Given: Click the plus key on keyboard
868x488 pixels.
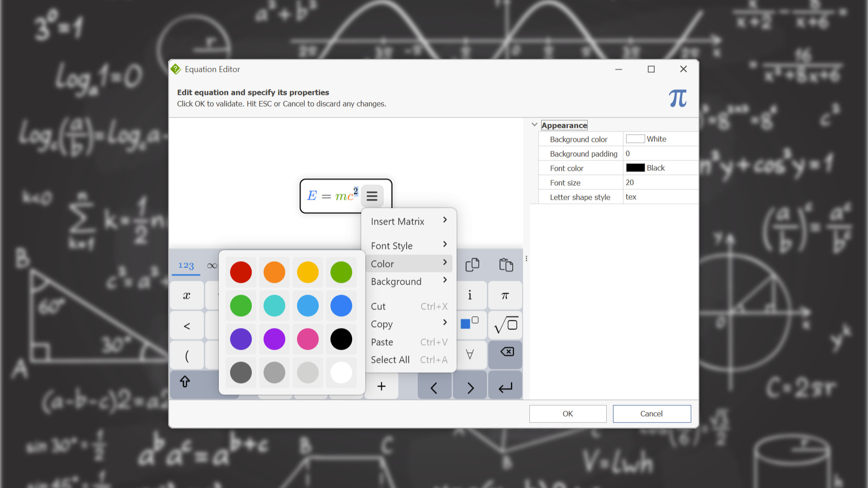Looking at the screenshot, I should (x=382, y=386).
